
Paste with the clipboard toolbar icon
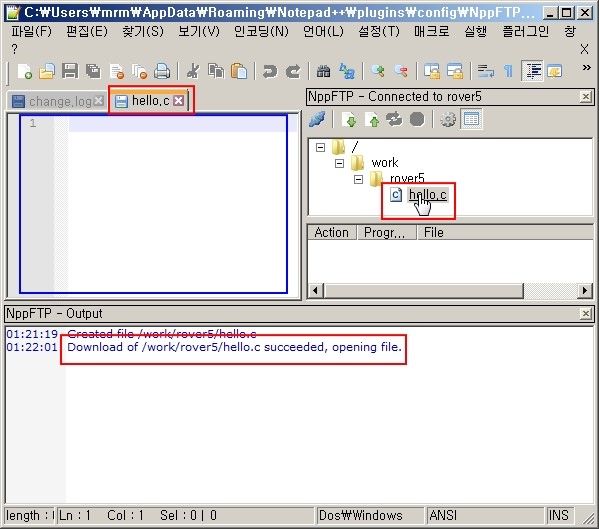(239, 71)
